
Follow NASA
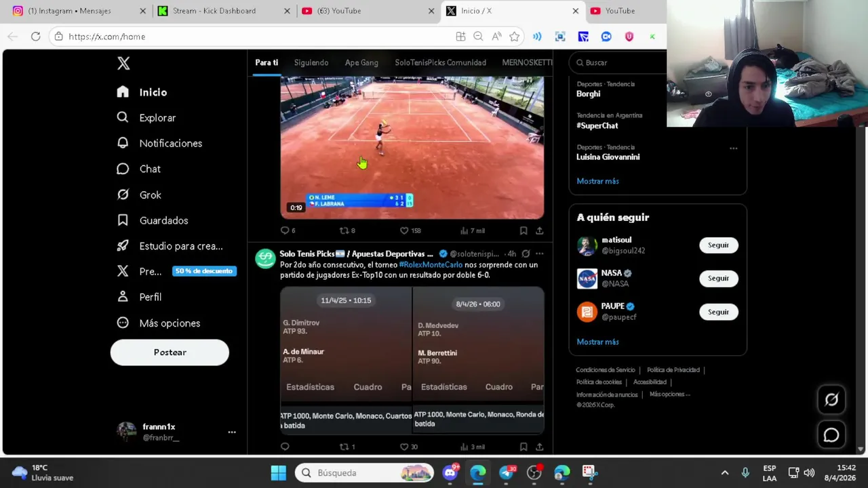(718, 278)
